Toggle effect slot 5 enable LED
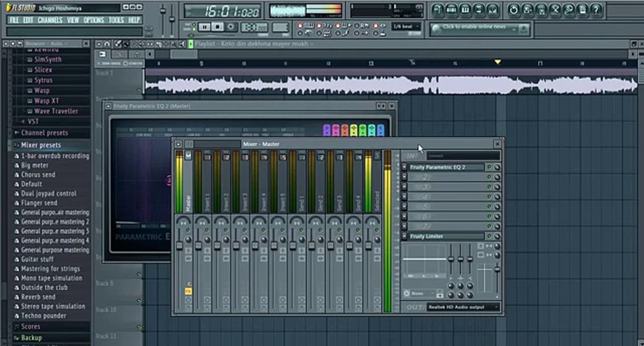 click(x=489, y=207)
